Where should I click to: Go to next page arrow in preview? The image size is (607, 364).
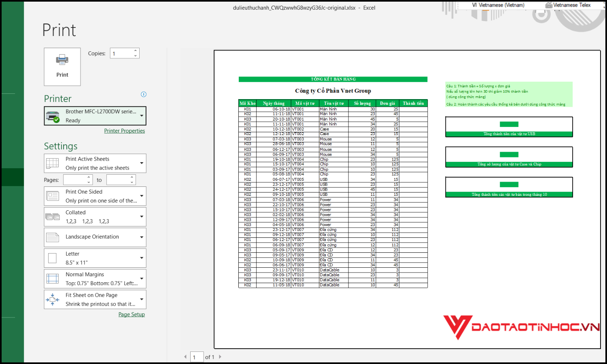220,357
